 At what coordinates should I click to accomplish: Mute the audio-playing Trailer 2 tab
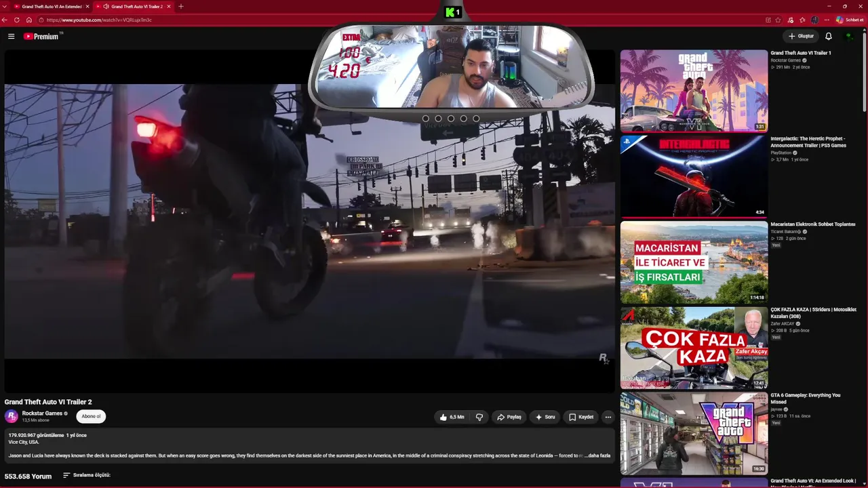pyautogui.click(x=106, y=7)
